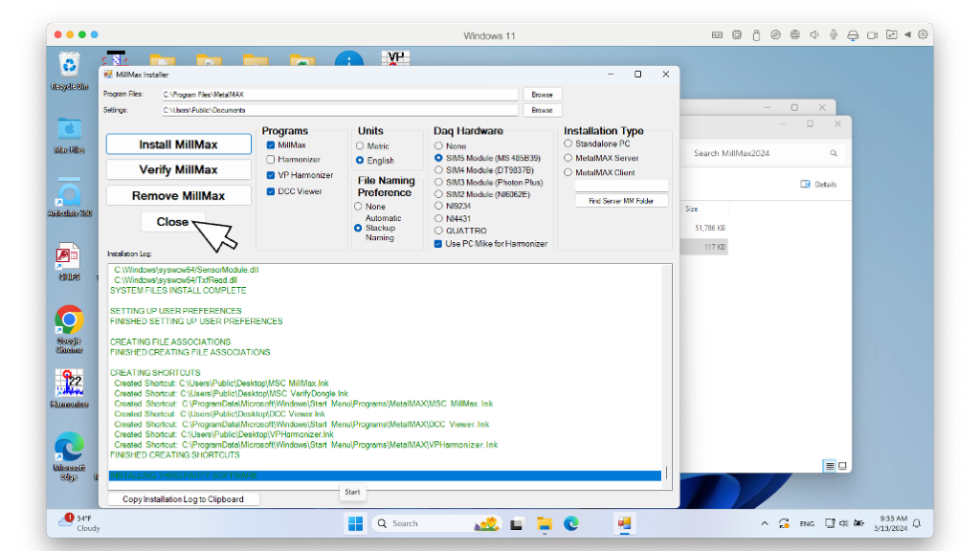The width and height of the screenshot is (980, 551).
Task: Click the VM sound speaker icon
Action: [814, 35]
